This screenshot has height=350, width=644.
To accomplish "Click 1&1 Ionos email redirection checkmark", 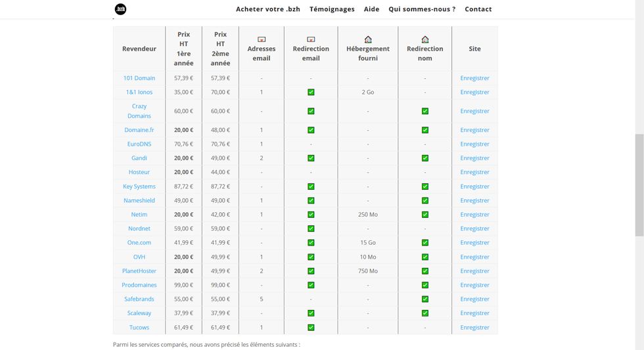I will [311, 92].
